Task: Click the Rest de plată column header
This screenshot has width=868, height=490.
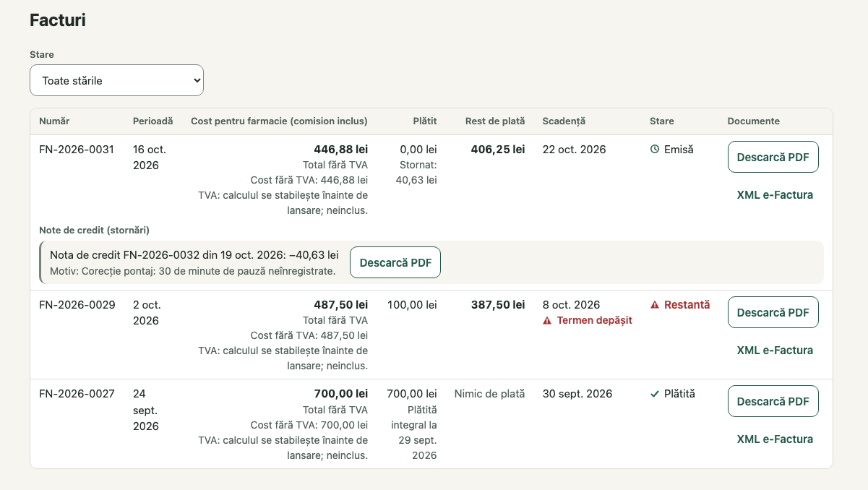Action: click(495, 121)
